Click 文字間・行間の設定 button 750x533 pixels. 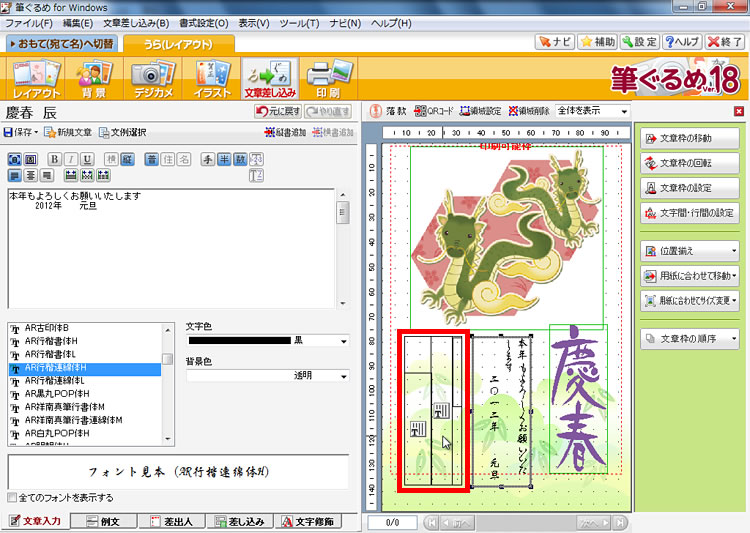tap(690, 213)
